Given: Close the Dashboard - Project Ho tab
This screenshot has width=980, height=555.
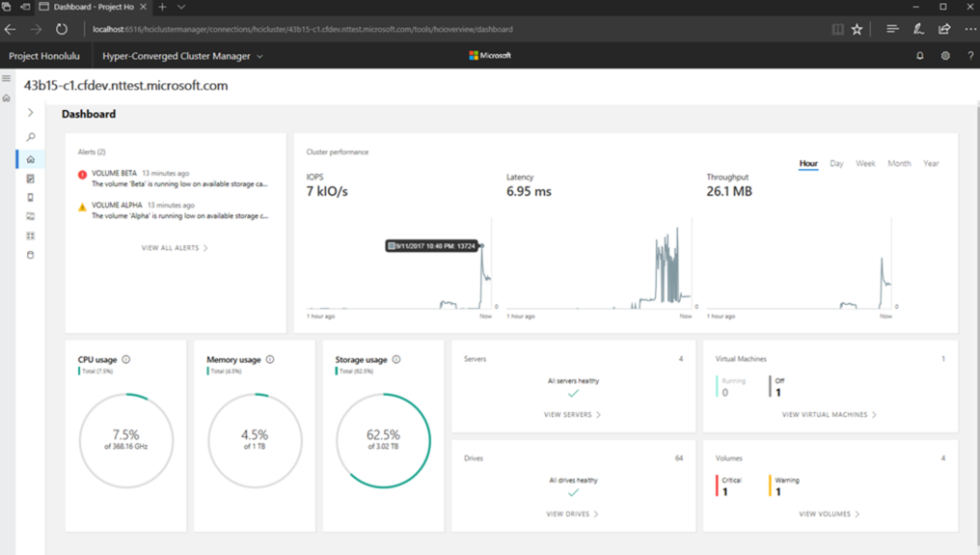Looking at the screenshot, I should (143, 7).
